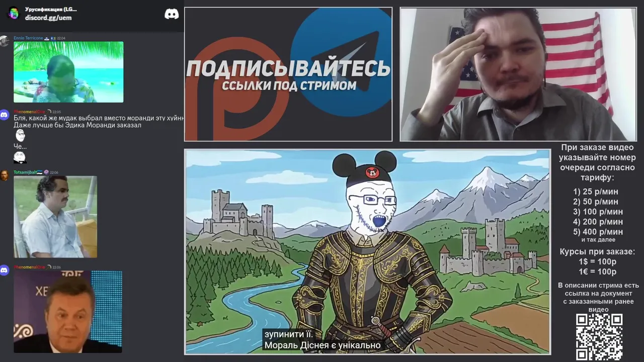This screenshot has height=362, width=644.
Task: Click the tariff line '5) 400 р/мин'
Action: [598, 232]
